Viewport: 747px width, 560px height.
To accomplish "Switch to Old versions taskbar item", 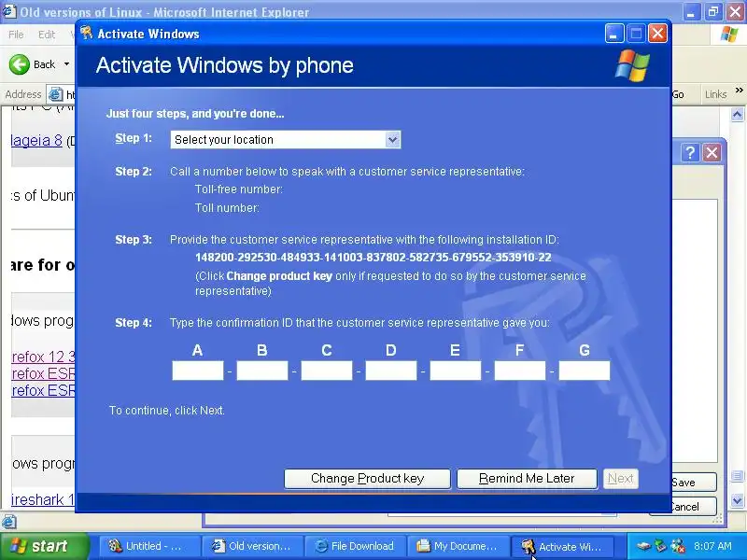I will pyautogui.click(x=253, y=546).
